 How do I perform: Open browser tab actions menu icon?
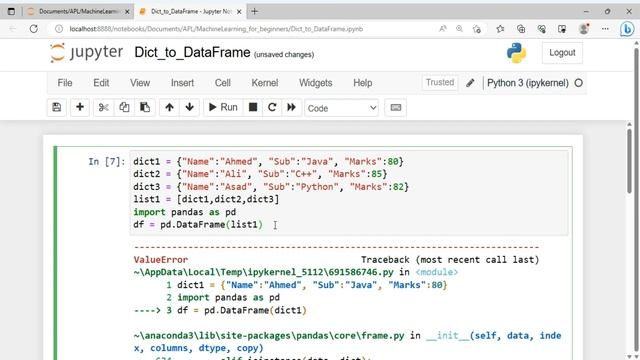(11, 11)
